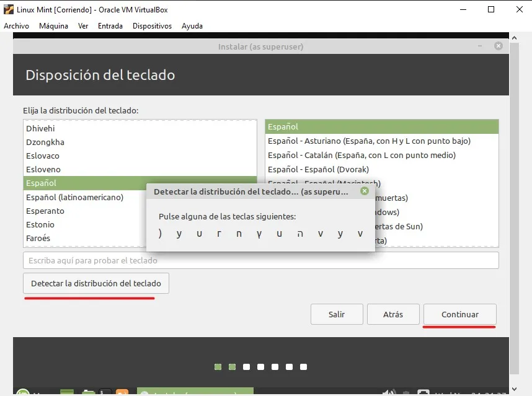
Task: Click the "Continuar" button
Action: click(x=459, y=314)
